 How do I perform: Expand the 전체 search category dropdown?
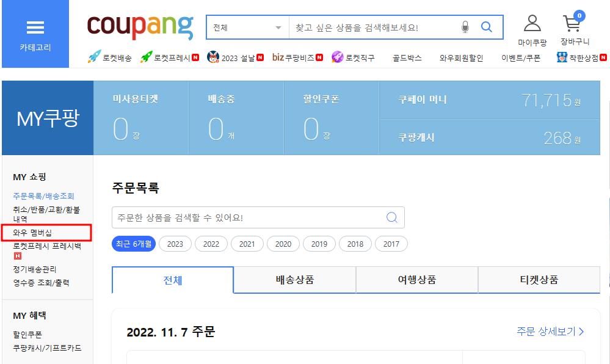[247, 27]
